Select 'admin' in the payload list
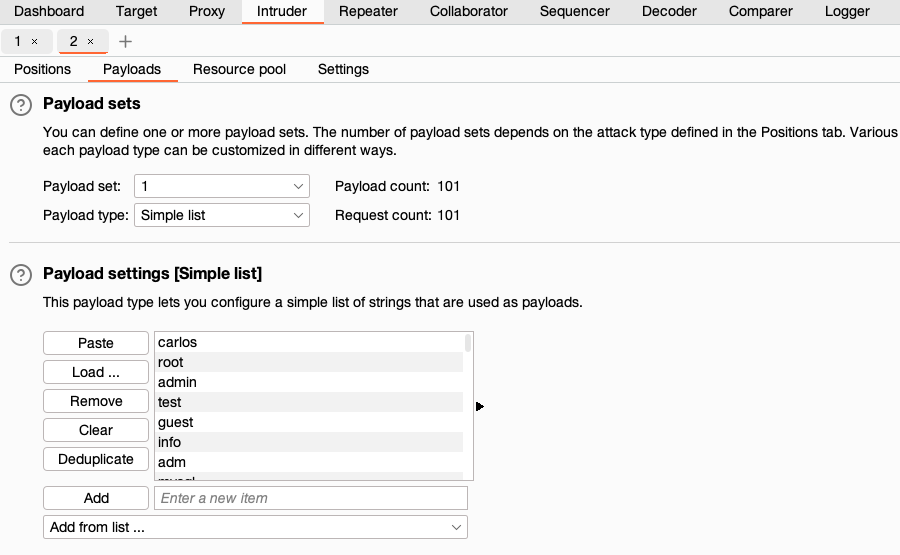The width and height of the screenshot is (900, 555). pos(309,382)
